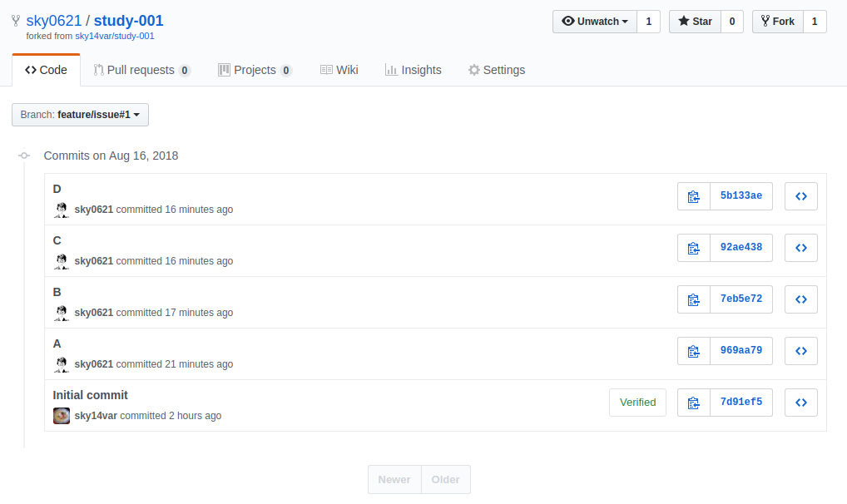Click sky14var author name on Initial commit
Screen dimensions: 847x504
96,416
